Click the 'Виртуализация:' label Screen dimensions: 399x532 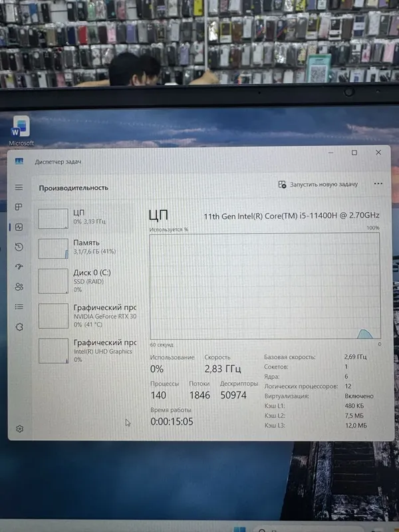[x=287, y=396]
